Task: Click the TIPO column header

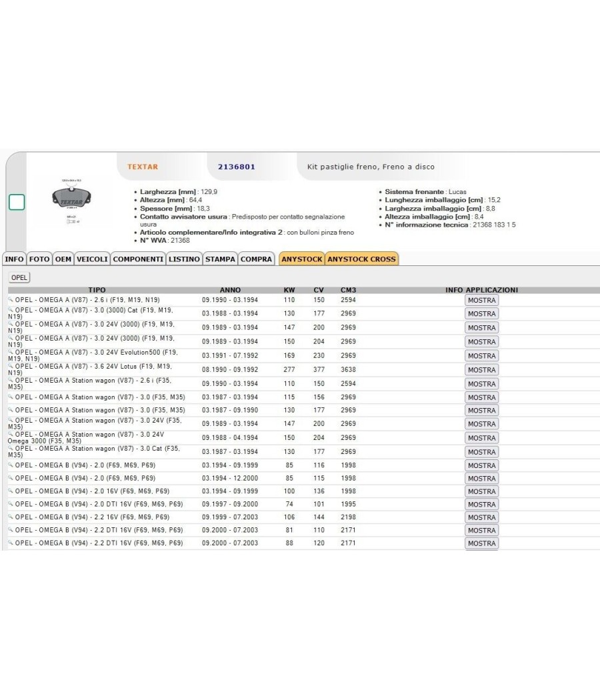Action: (97, 290)
